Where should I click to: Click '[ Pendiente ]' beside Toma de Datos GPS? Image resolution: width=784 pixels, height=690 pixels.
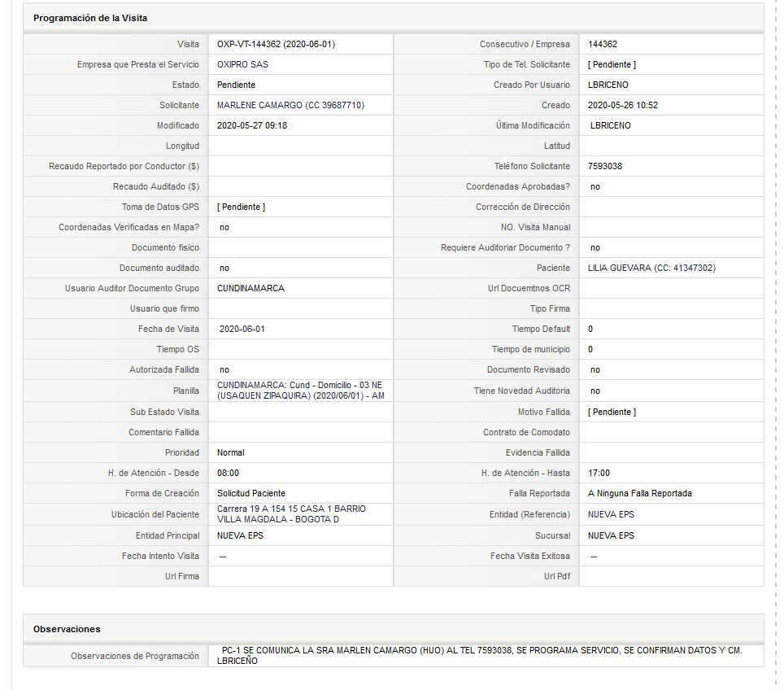click(241, 207)
